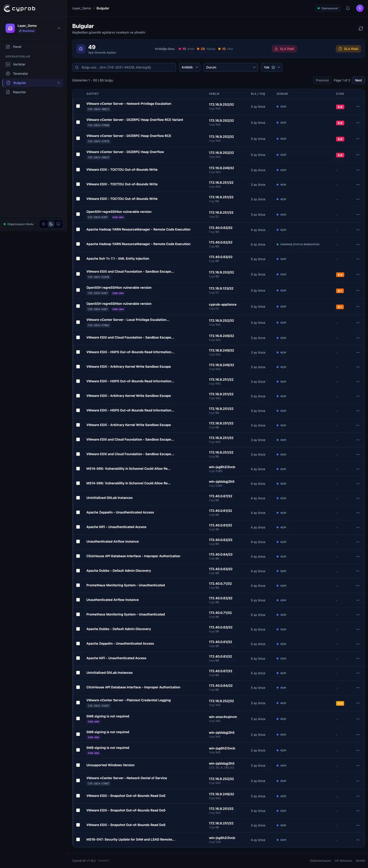Check the MS16-047 Security Update row

78,840
